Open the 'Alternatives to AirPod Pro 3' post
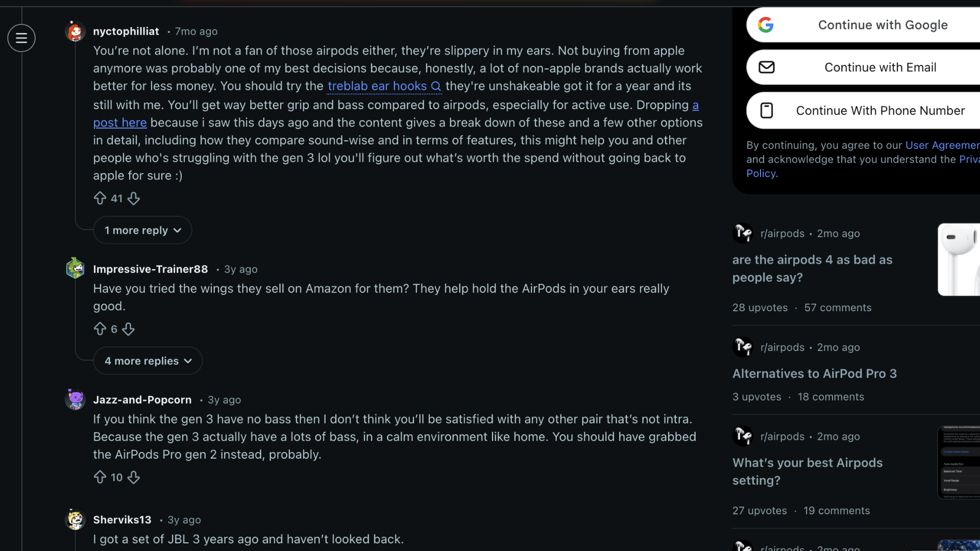Image resolution: width=980 pixels, height=551 pixels. tap(815, 373)
